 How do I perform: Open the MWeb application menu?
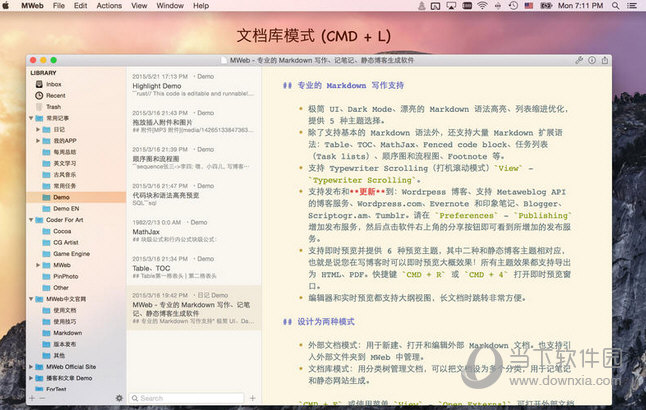(x=32, y=6)
